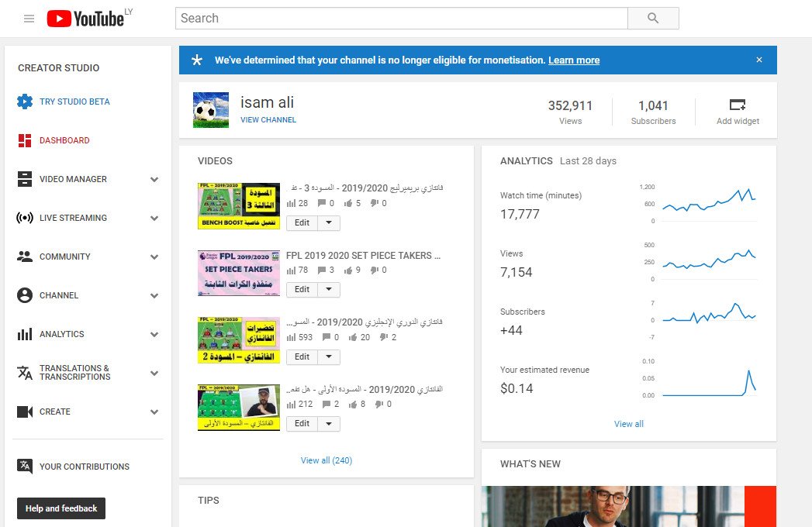Click the Try Studio Beta gear icon
The image size is (812, 527).
24,102
